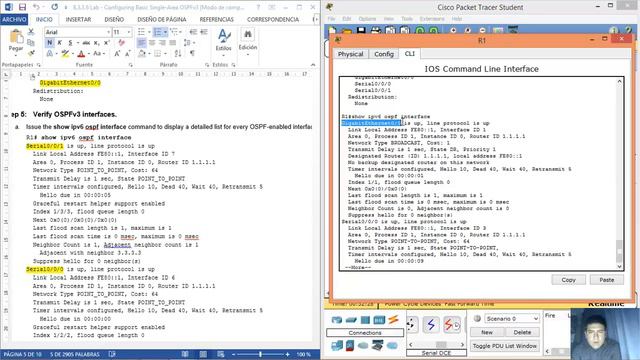The height and width of the screenshot is (360, 640).
Task: Click Paste button in R1 CLI
Action: click(x=607, y=280)
